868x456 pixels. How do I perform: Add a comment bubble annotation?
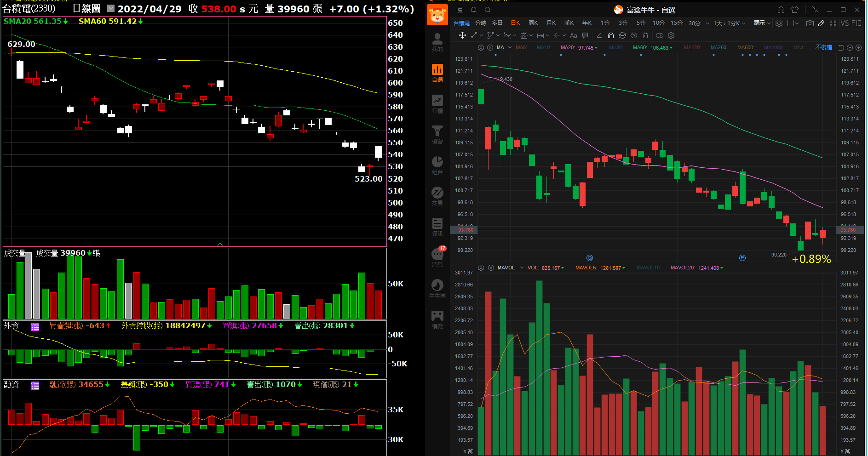point(585,35)
